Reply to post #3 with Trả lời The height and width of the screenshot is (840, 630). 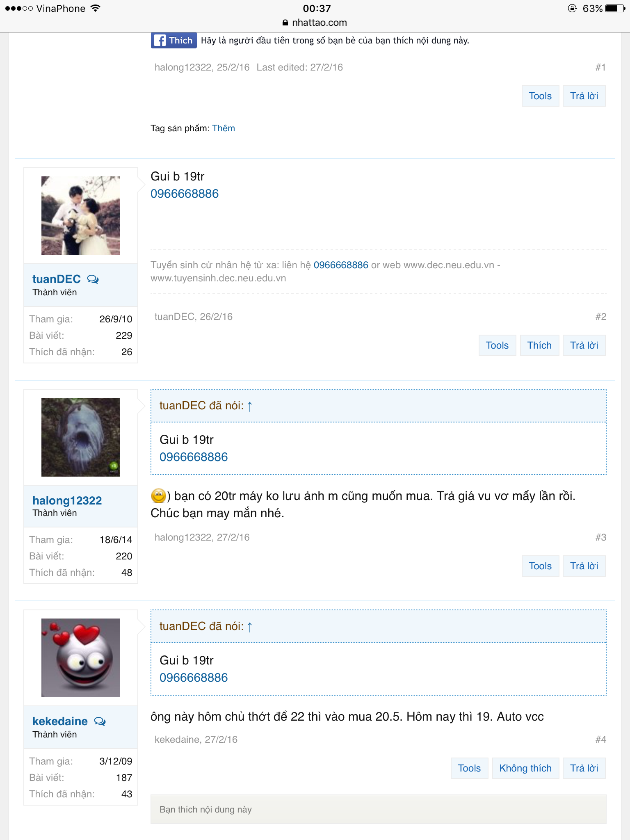584,566
